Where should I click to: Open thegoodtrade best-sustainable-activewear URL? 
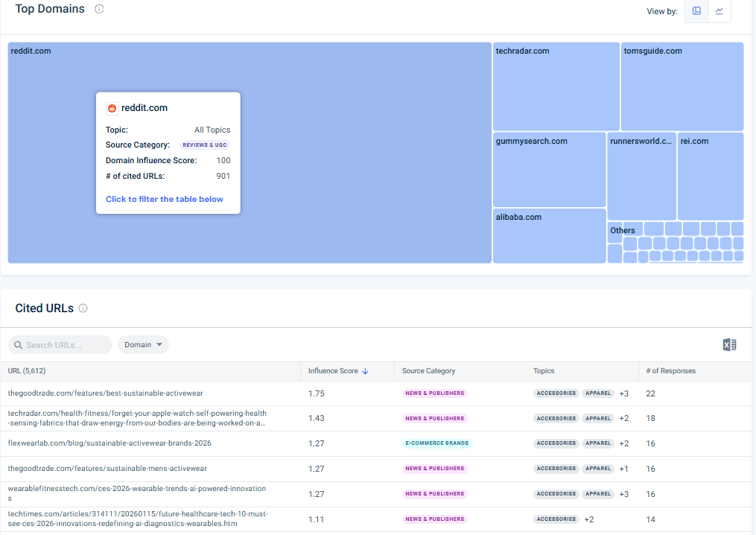pyautogui.click(x=105, y=393)
